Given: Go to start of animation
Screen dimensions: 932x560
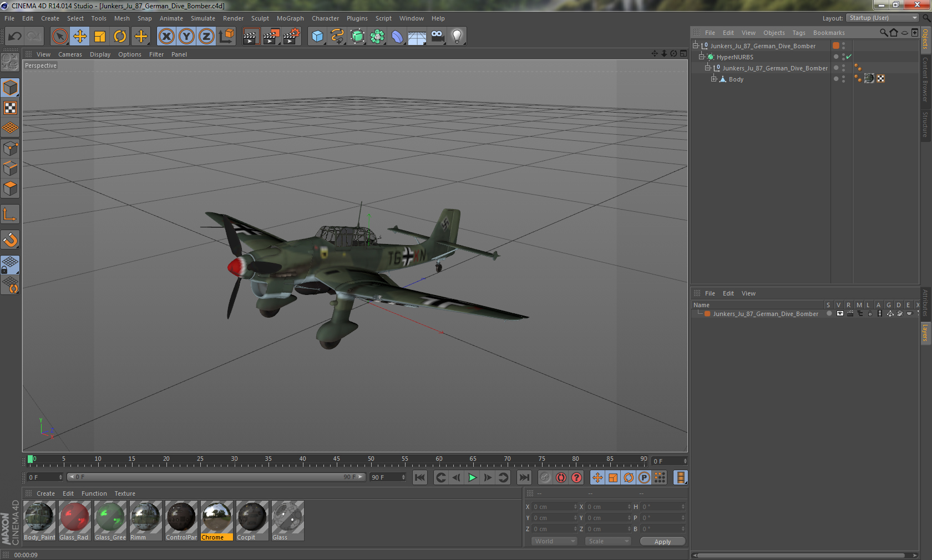Looking at the screenshot, I should coord(420,477).
